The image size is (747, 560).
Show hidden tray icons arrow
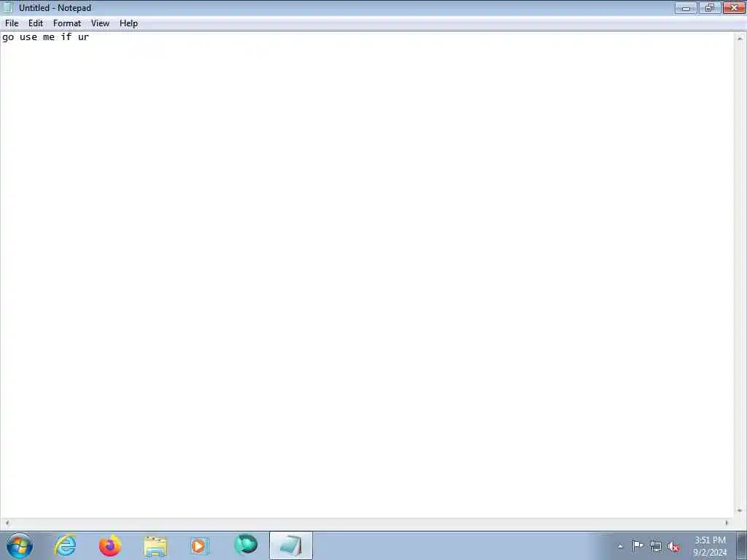tap(620, 546)
